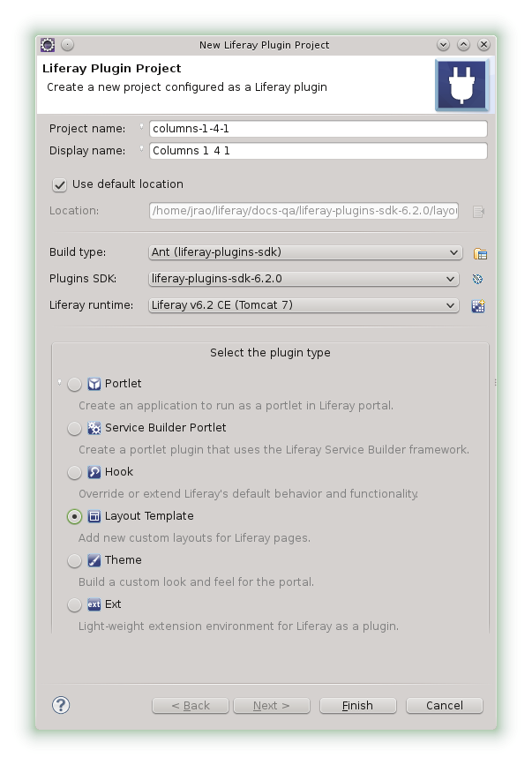Click the Back button

[x=191, y=706]
